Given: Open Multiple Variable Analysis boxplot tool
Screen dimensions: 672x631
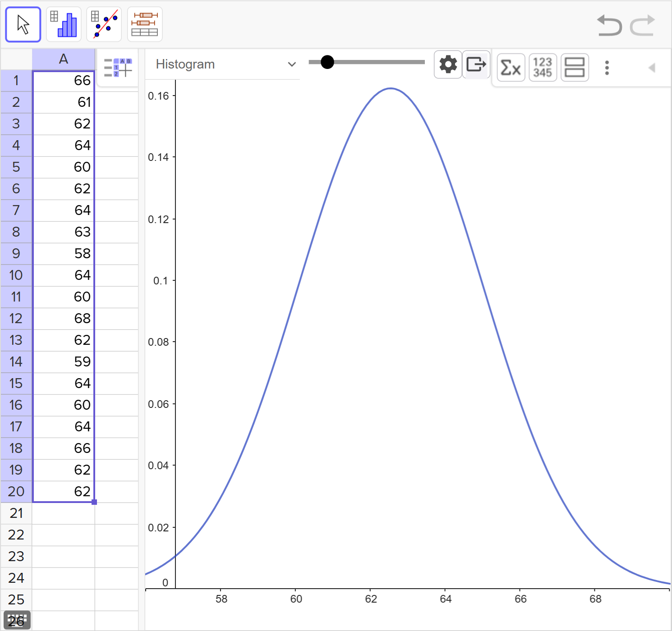Looking at the screenshot, I should [145, 24].
